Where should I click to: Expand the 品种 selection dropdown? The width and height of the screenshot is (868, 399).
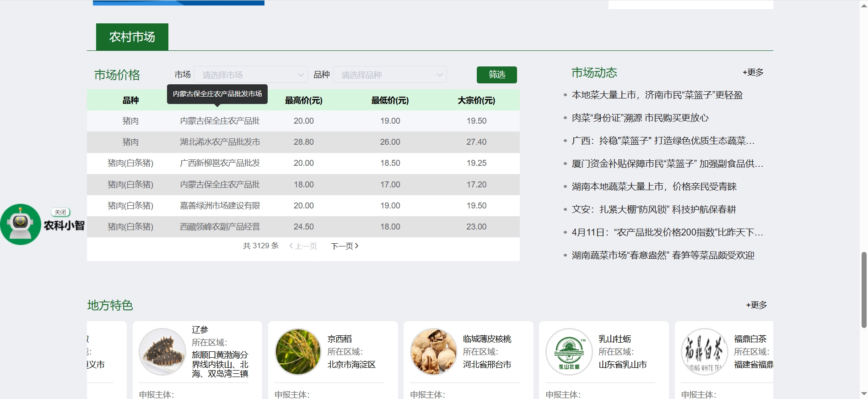(x=390, y=75)
